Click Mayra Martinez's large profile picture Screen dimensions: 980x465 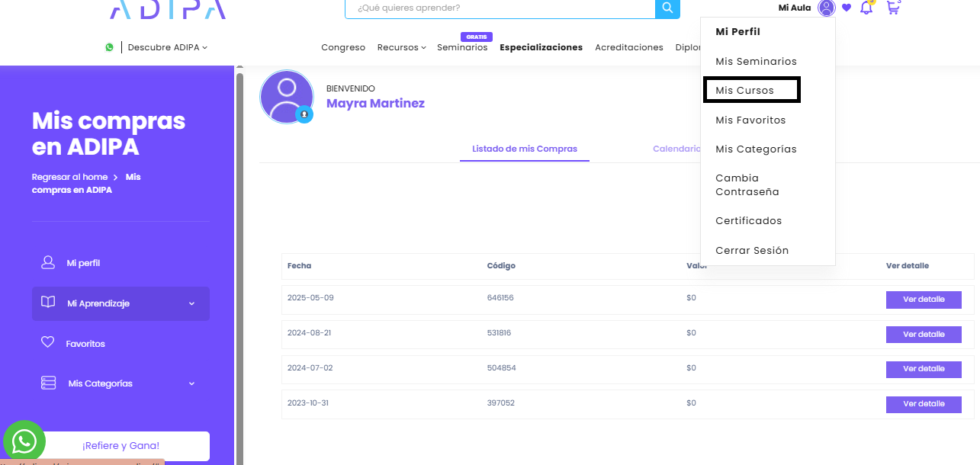tap(287, 97)
